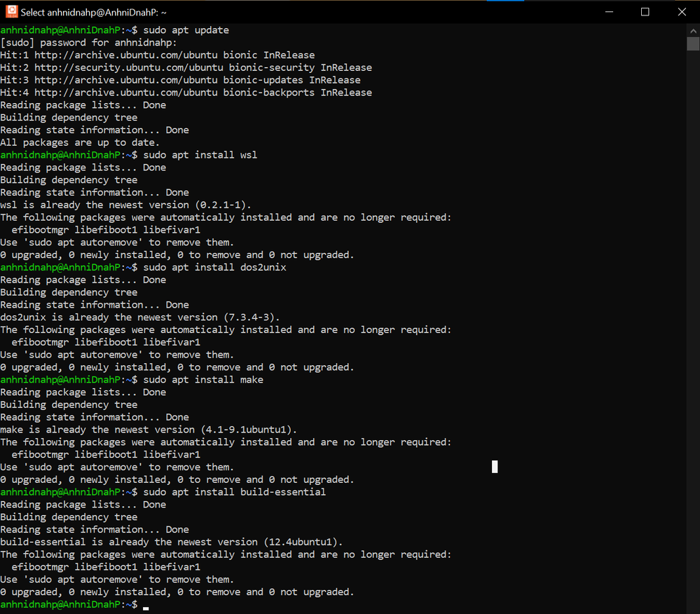Maximize the terminal window
The image size is (700, 614).
tap(645, 12)
